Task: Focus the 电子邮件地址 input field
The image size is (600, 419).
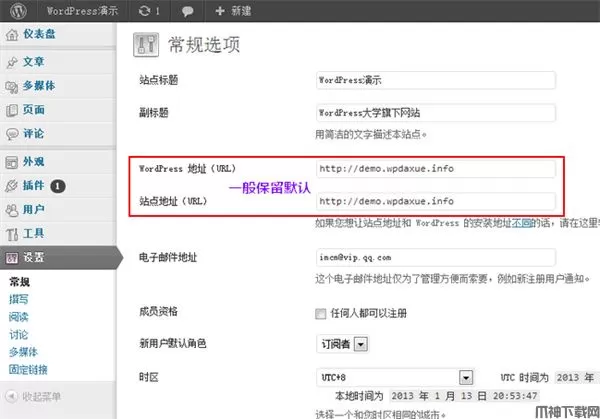Action: point(435,258)
